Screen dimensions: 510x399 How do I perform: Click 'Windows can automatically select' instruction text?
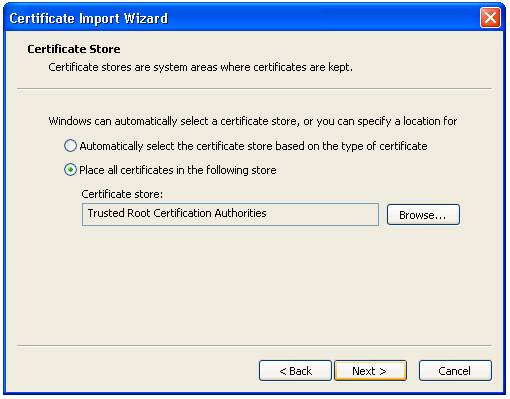point(253,121)
